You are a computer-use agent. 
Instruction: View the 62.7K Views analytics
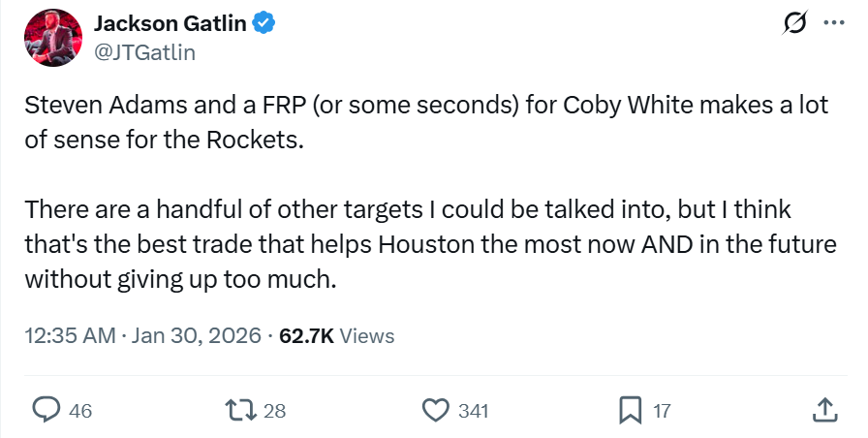pos(336,336)
